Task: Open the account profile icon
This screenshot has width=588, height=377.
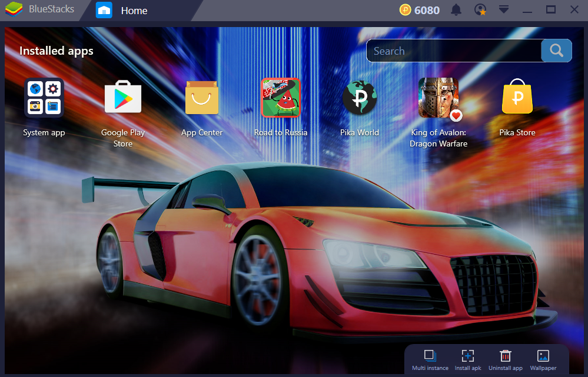Action: (x=481, y=10)
